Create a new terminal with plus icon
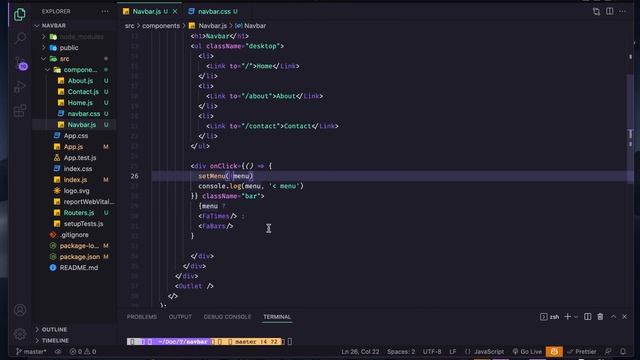Viewport: 640px width, 360px height. pyautogui.click(x=567, y=317)
